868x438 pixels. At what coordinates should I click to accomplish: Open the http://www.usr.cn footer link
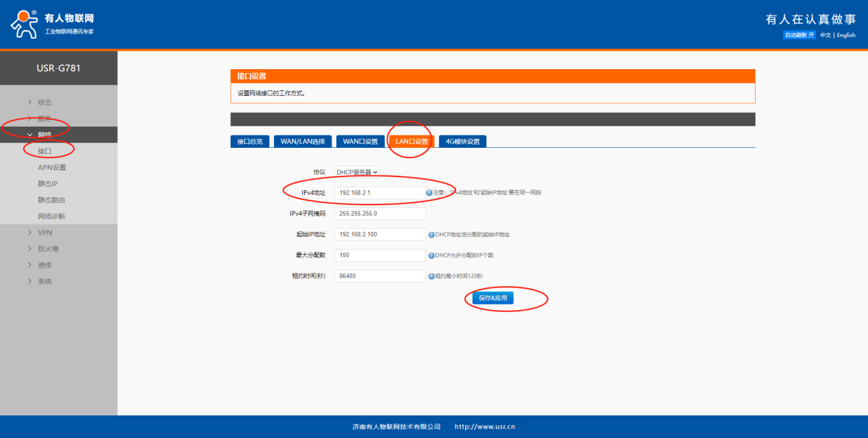[484, 427]
